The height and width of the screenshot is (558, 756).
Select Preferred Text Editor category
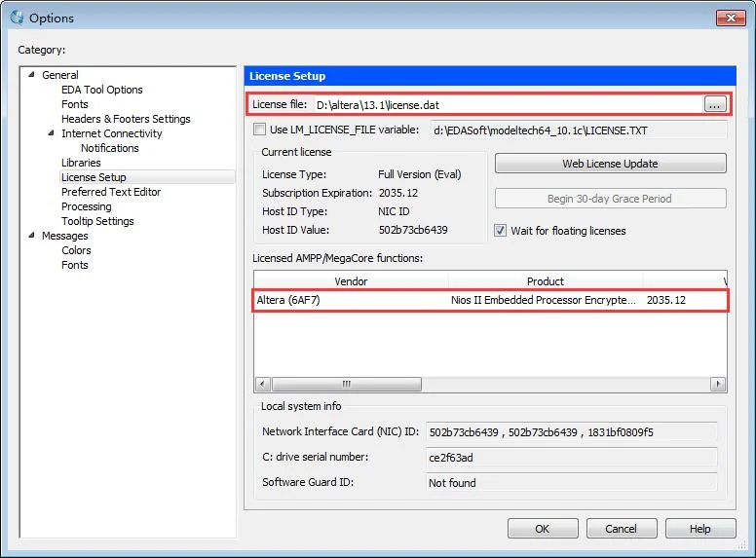click(x=110, y=192)
